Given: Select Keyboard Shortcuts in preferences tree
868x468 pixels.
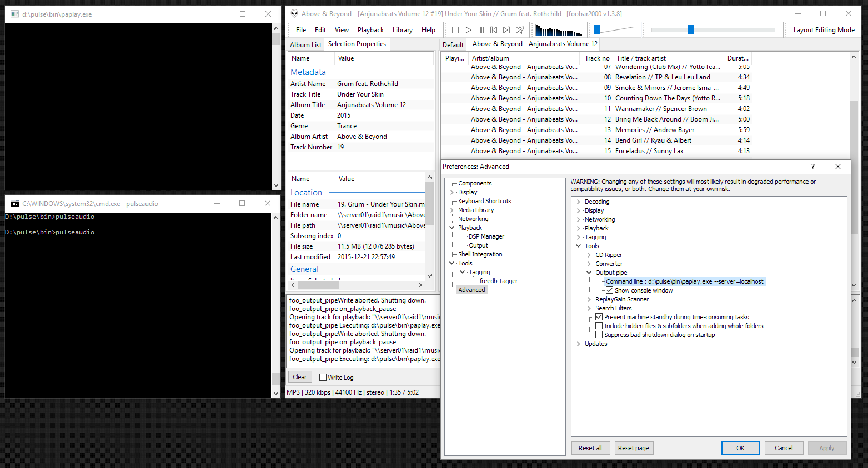Looking at the screenshot, I should (x=485, y=201).
